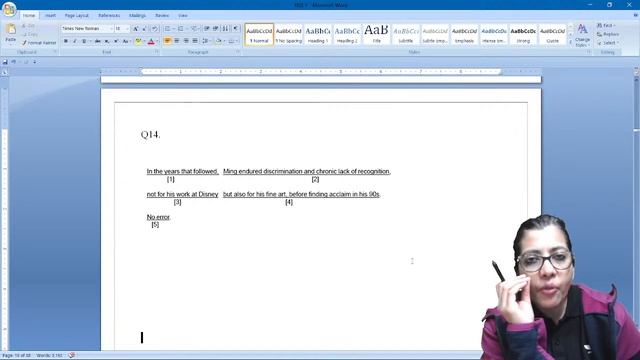Apply the Heading 2 style
Screen dimensions: 640x360
347,34
